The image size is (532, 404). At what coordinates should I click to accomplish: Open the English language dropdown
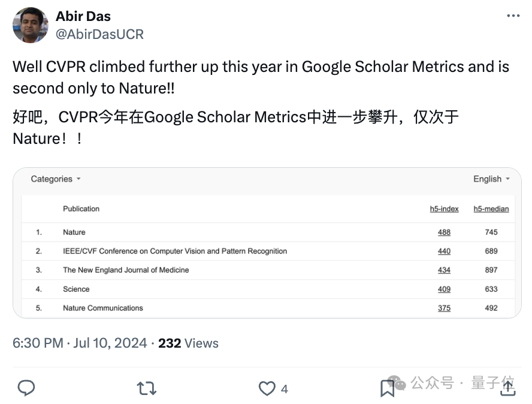point(490,179)
